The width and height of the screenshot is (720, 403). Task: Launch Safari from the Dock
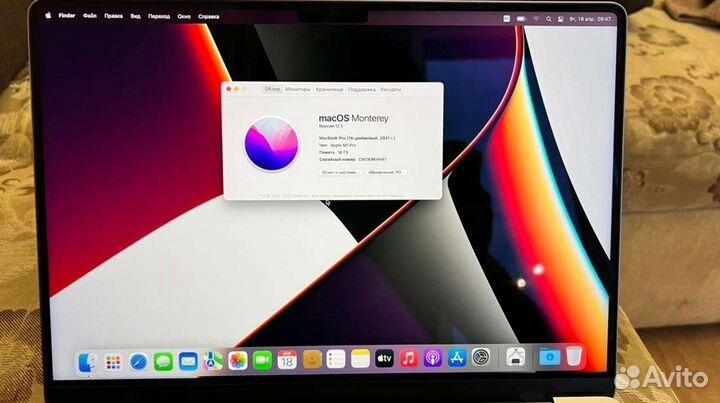(x=138, y=362)
